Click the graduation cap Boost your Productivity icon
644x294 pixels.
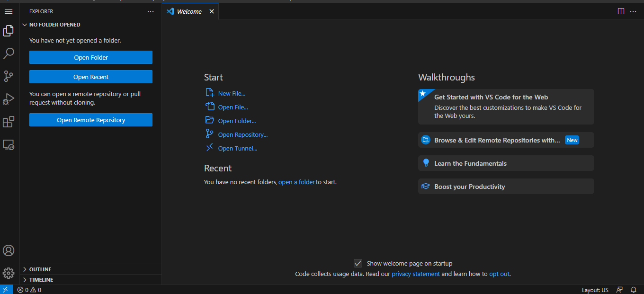coord(426,187)
